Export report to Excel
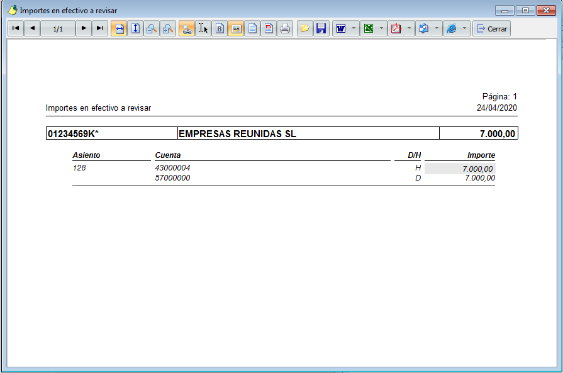This screenshot has height=373, width=563. click(x=368, y=28)
